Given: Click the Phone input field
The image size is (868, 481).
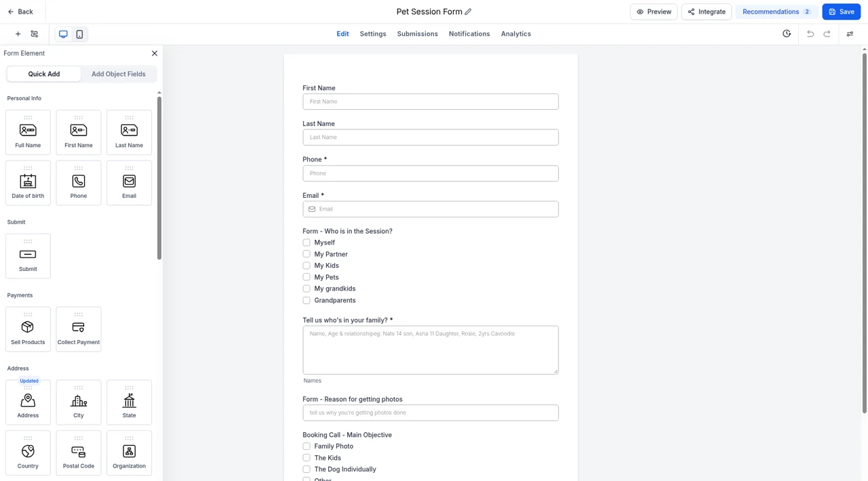Looking at the screenshot, I should pos(431,173).
